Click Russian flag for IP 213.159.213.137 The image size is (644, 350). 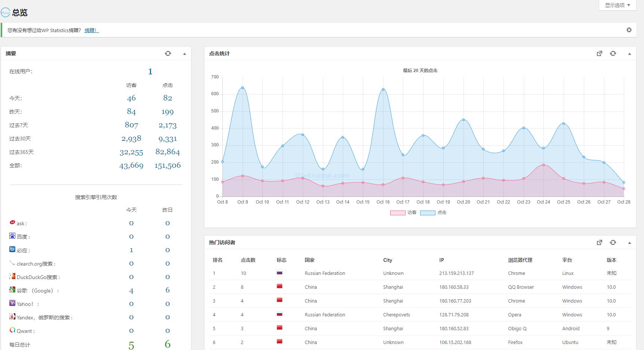(x=279, y=273)
